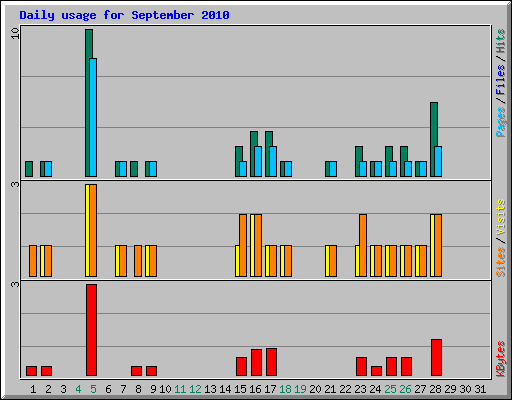Click day label "31" on the x-axis
512x400 pixels.
(x=480, y=389)
